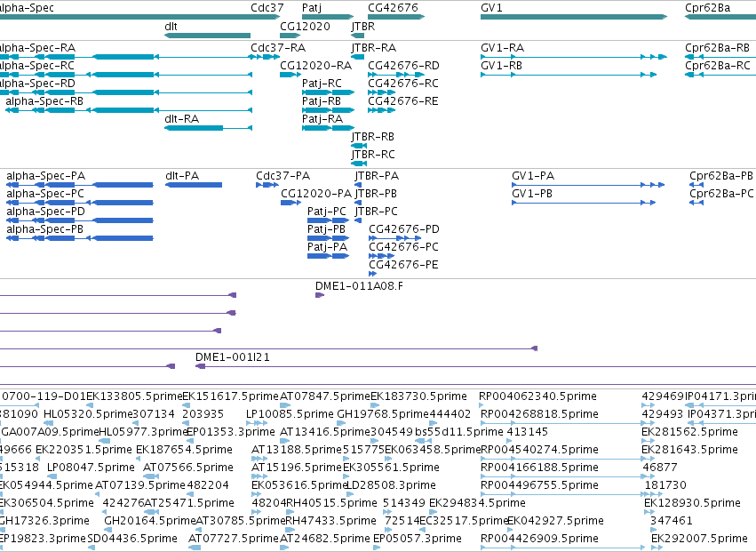Select protein alpha-Spec-PA label
This screenshot has height=552, width=756.
[46, 176]
